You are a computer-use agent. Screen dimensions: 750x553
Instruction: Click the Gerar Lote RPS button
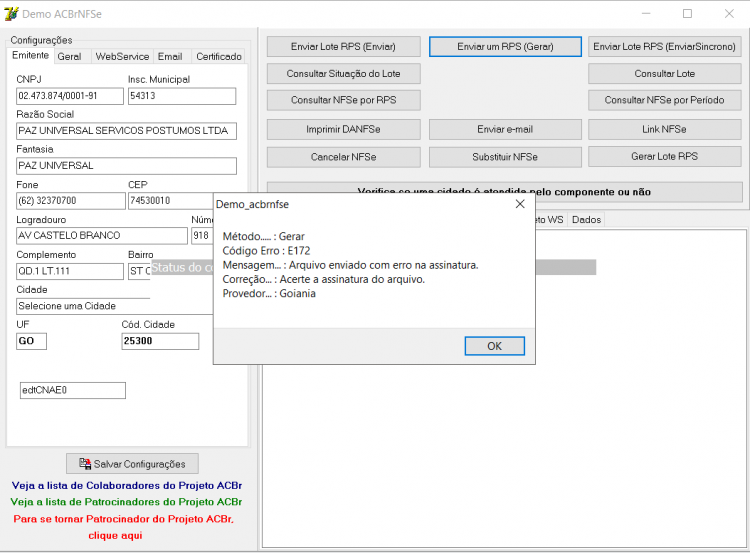point(664,156)
